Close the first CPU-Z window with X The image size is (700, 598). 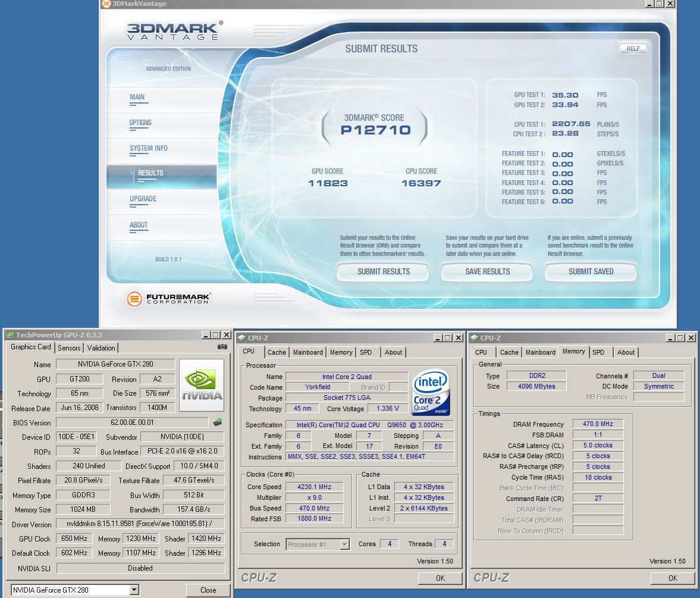click(x=459, y=338)
